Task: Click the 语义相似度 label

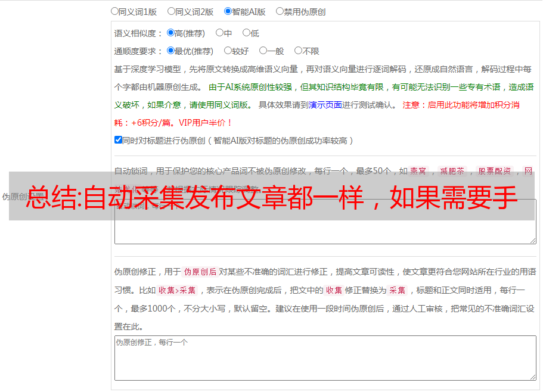Action: click(138, 33)
